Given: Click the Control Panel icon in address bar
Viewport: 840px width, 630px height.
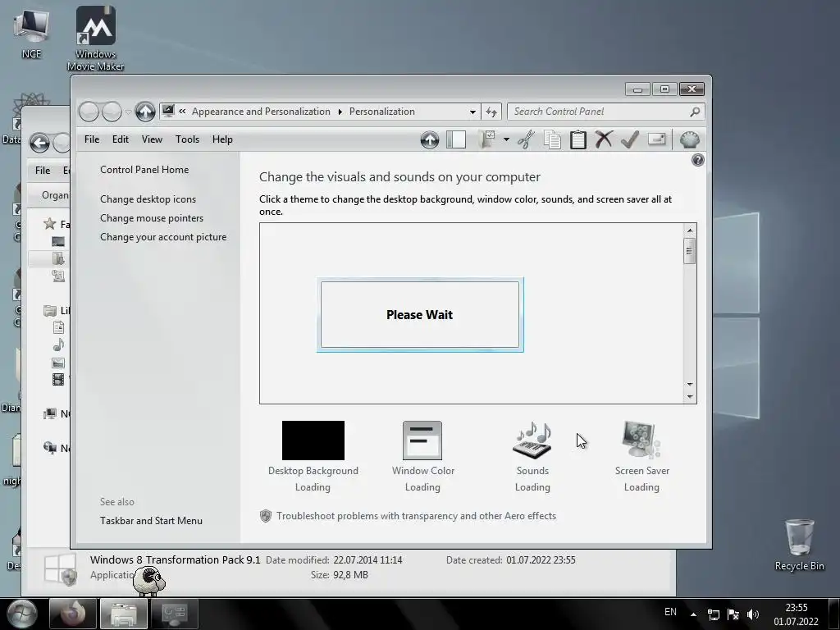Looking at the screenshot, I should click(168, 111).
